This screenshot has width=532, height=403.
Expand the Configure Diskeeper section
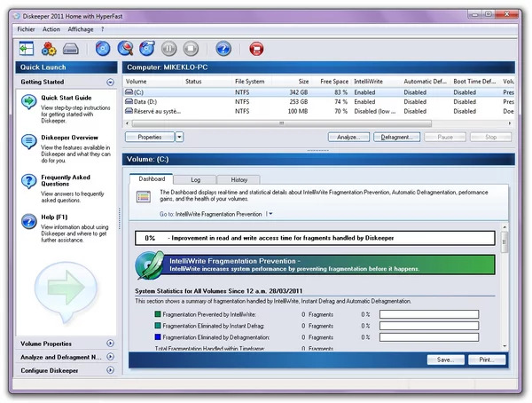110,370
